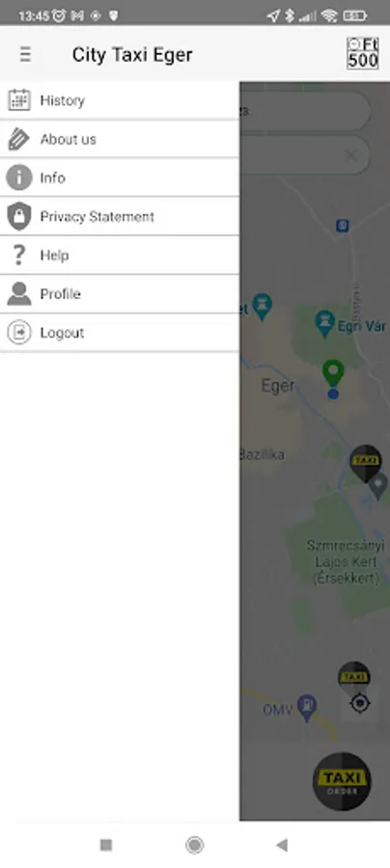This screenshot has width=390, height=868.
Task: Tap the green location pin on map
Action: click(333, 372)
